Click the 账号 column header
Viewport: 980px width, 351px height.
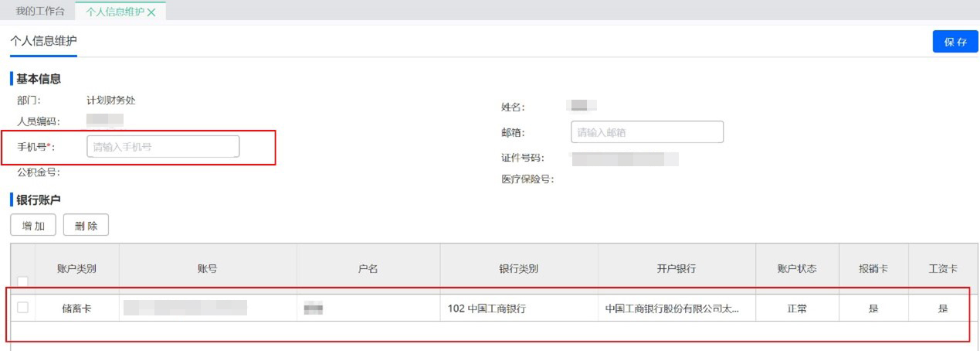[208, 269]
